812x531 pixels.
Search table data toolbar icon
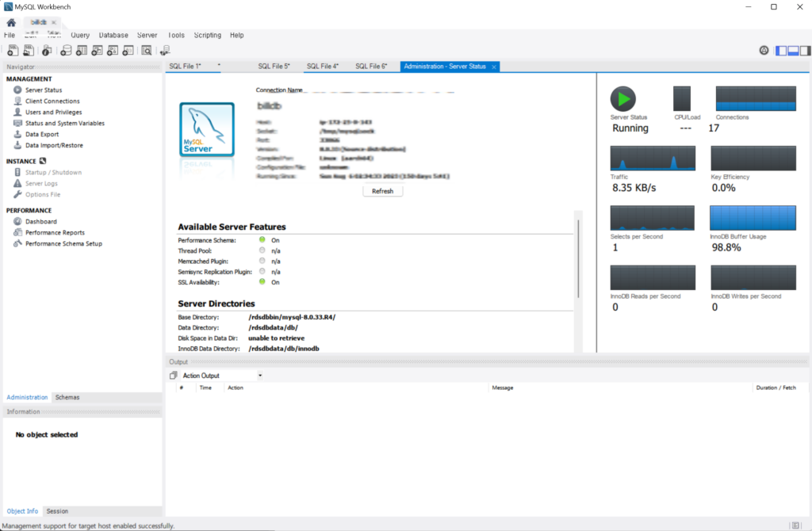click(147, 50)
